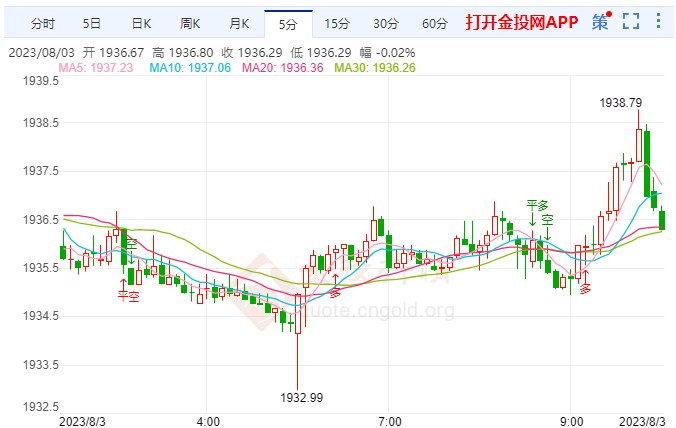Click the 2023/08/03 date in header

pos(41,53)
